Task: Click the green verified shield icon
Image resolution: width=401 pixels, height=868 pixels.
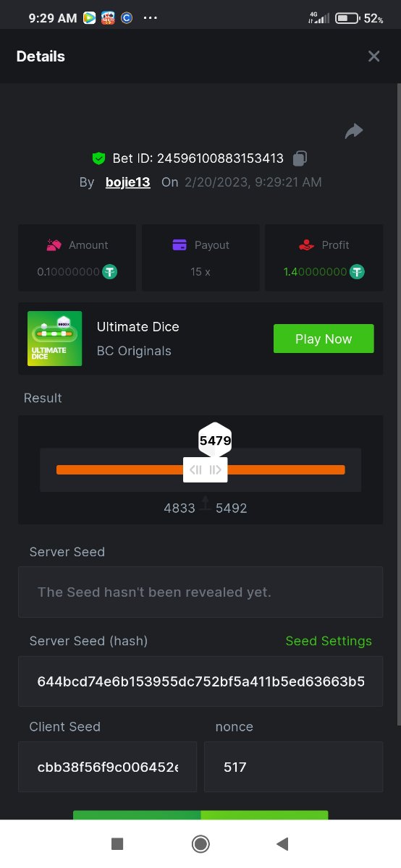Action: pyautogui.click(x=98, y=158)
